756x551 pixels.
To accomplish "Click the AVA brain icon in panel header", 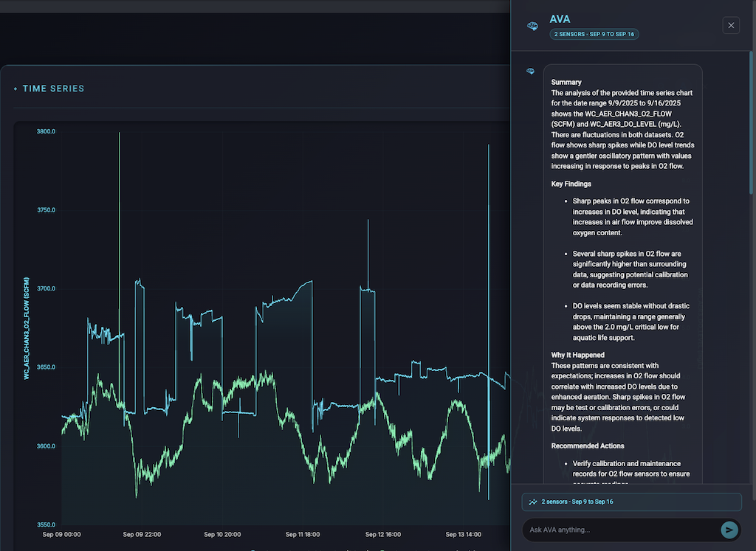I will (x=532, y=26).
